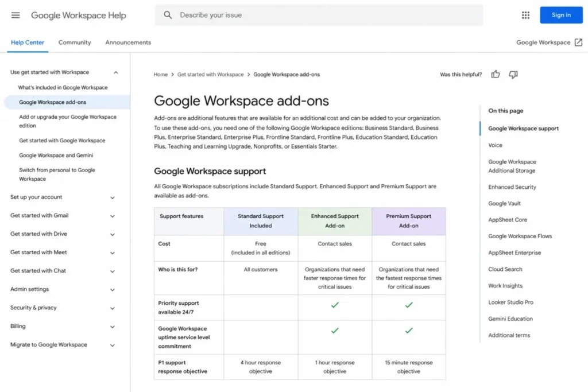Jump to Cloud Search section
This screenshot has width=588, height=392.
coord(505,269)
